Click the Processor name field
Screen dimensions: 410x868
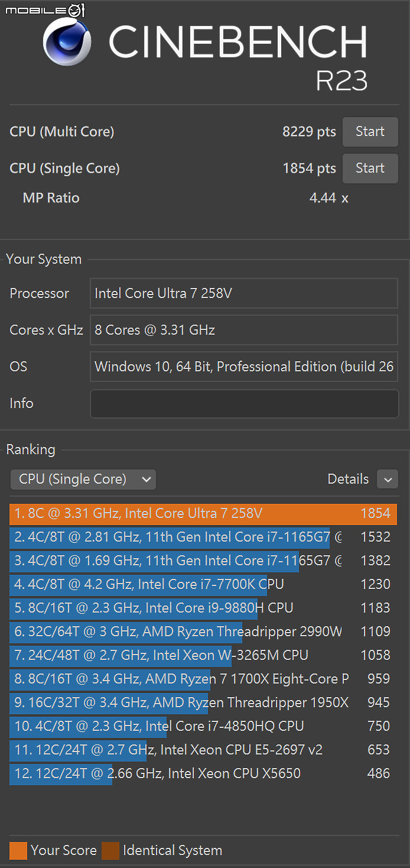click(244, 293)
